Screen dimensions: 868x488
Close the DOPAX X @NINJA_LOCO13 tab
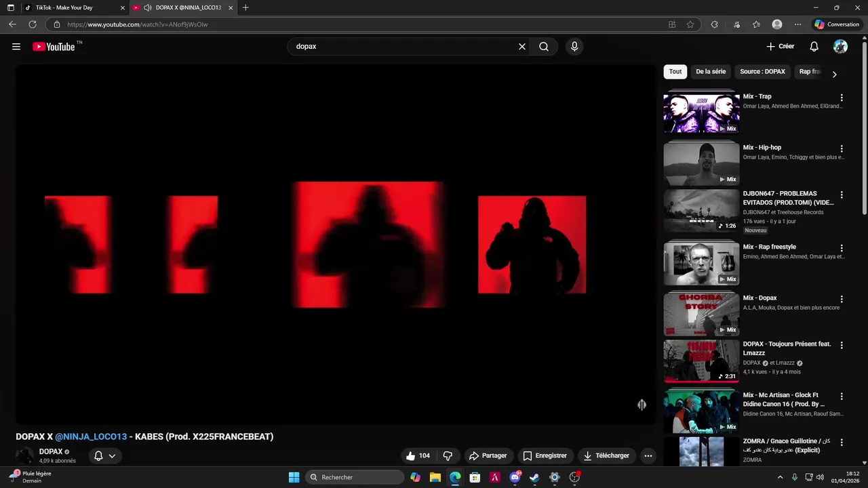(231, 7)
